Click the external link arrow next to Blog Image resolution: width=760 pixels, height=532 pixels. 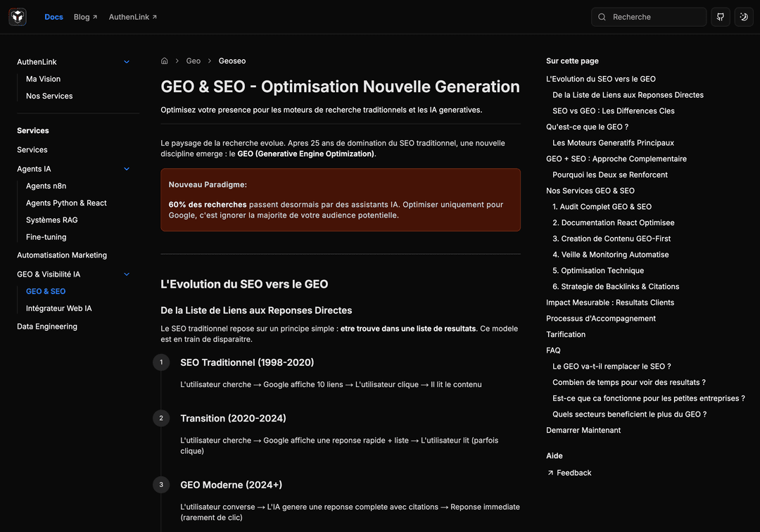click(95, 15)
